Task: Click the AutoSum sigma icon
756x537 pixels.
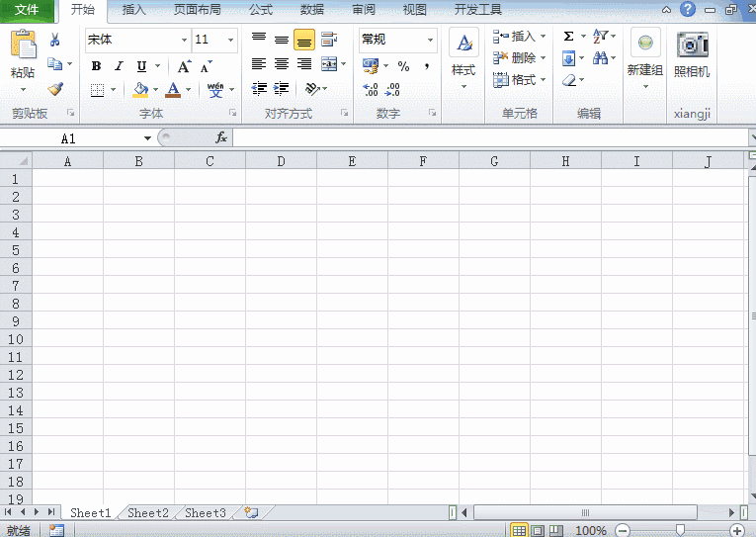Action: (569, 37)
